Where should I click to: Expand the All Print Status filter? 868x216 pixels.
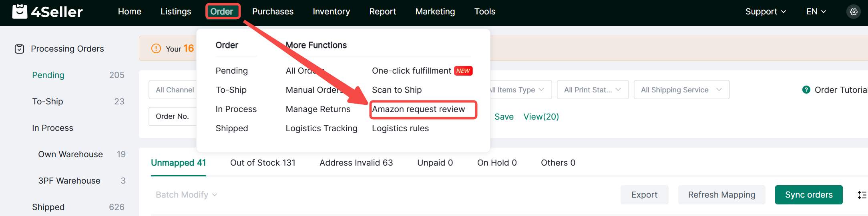591,90
